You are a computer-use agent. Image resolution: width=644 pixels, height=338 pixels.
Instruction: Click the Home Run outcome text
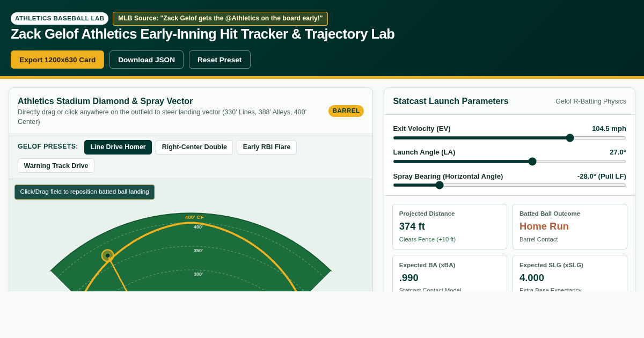(x=544, y=226)
